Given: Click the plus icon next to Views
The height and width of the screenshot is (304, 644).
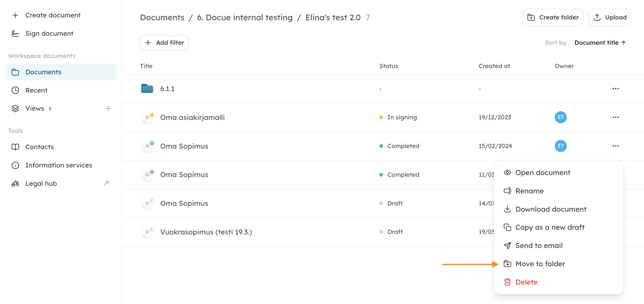Looking at the screenshot, I should pyautogui.click(x=108, y=108).
